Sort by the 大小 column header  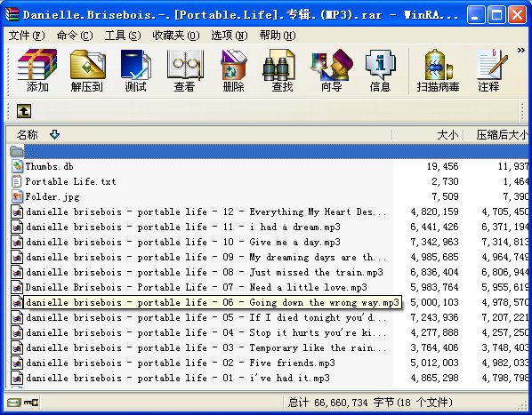(428, 135)
